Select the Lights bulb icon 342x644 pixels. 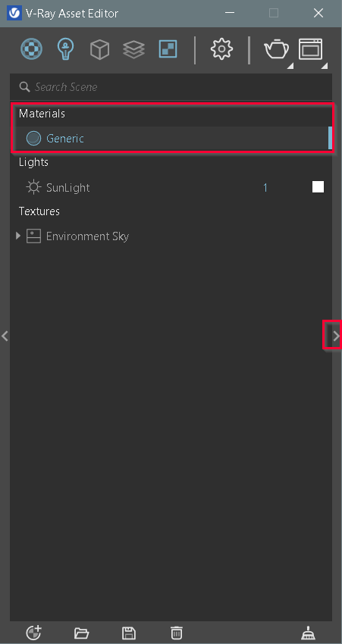click(x=65, y=49)
